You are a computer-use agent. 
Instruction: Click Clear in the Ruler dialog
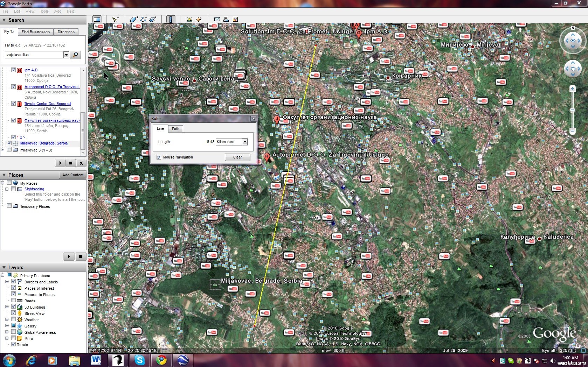[237, 157]
